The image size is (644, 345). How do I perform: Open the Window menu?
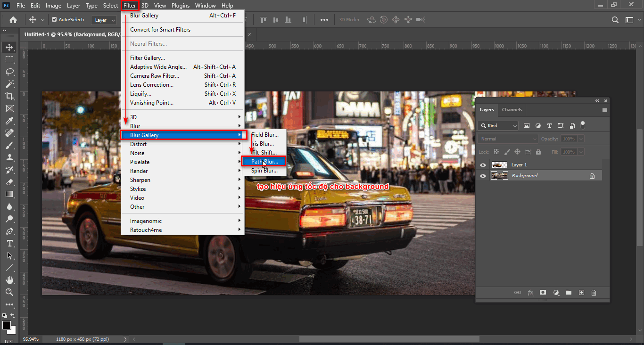click(x=206, y=5)
